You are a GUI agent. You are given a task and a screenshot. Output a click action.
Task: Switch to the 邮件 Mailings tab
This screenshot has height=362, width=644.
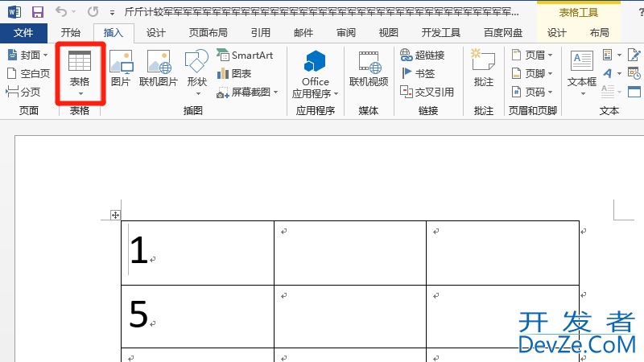(x=303, y=33)
